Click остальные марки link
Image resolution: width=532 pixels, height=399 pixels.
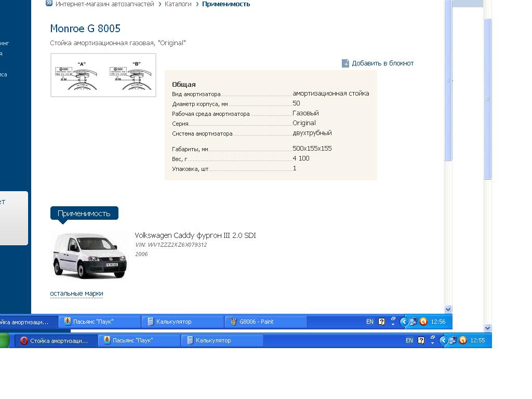76,294
